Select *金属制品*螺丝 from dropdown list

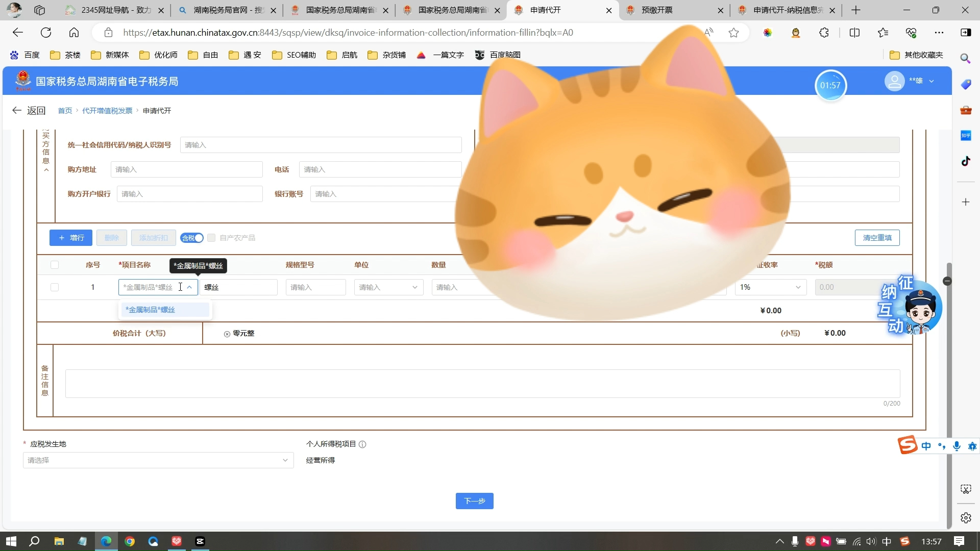coord(165,310)
